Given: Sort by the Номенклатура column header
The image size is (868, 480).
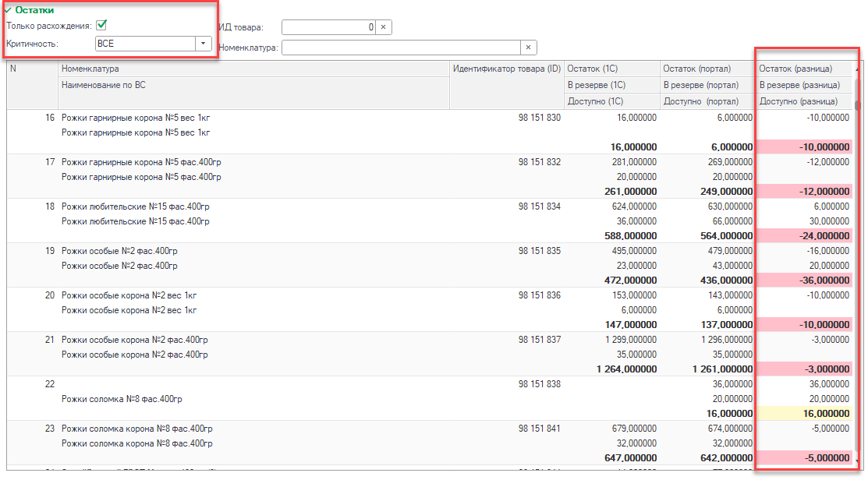Looking at the screenshot, I should tap(254, 69).
